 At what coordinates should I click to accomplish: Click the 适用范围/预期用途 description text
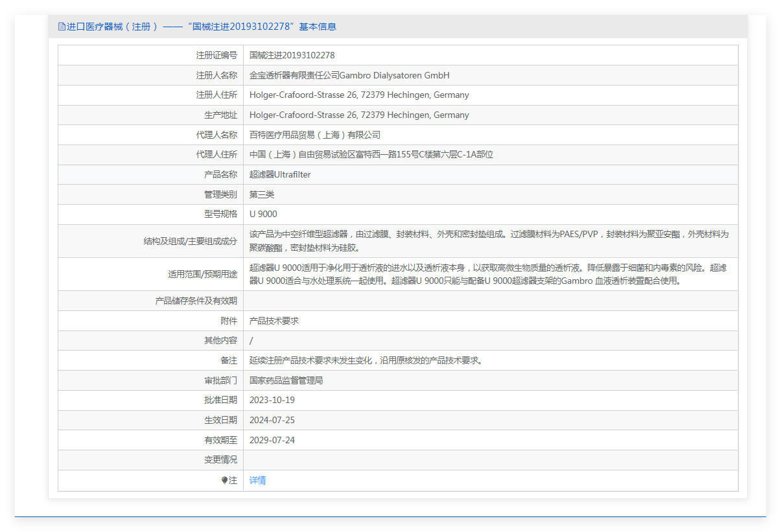click(x=488, y=274)
